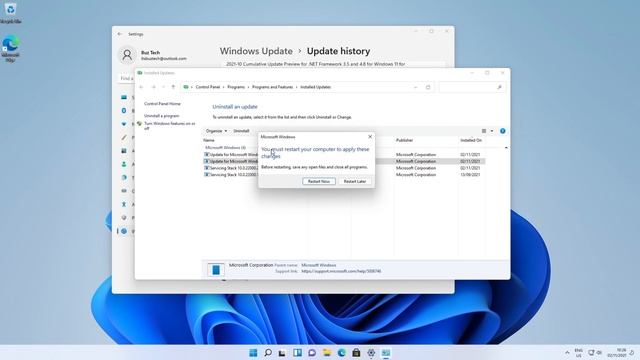Open the Windows Start button

click(253, 353)
